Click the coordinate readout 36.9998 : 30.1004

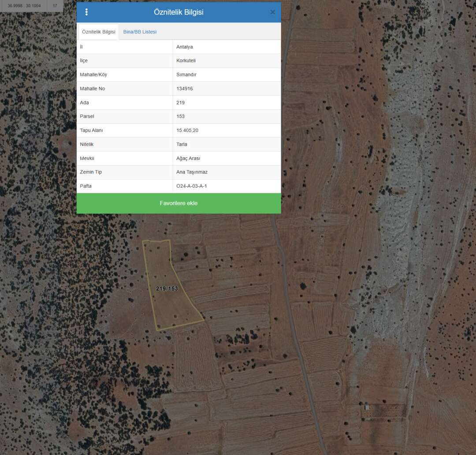pos(24,6)
